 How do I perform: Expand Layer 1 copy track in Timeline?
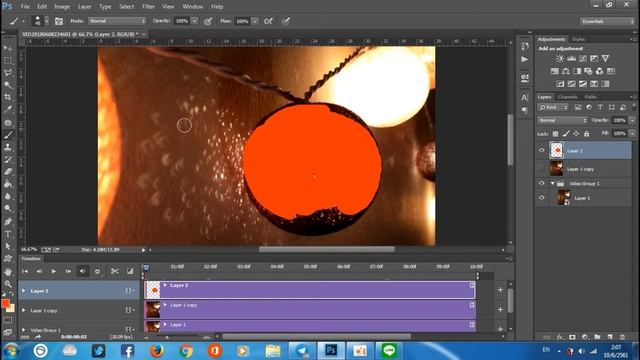[24, 310]
